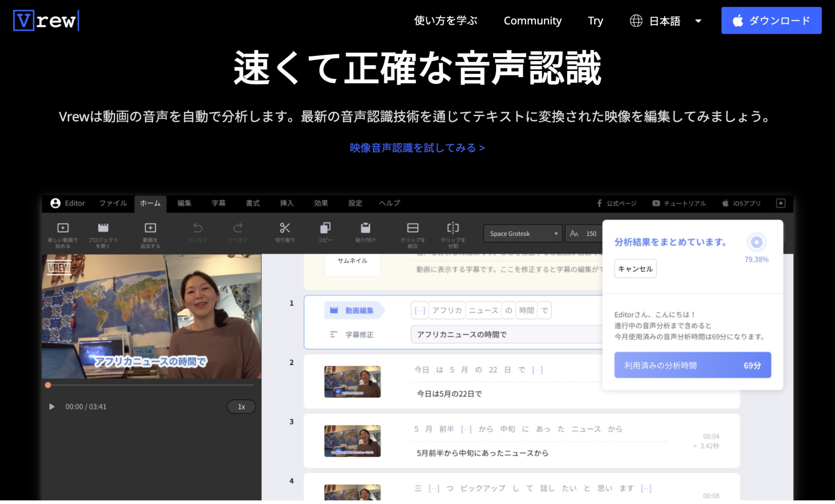Viewport: 835px width, 504px height.
Task: Click the play button in preview
Action: coord(52,406)
